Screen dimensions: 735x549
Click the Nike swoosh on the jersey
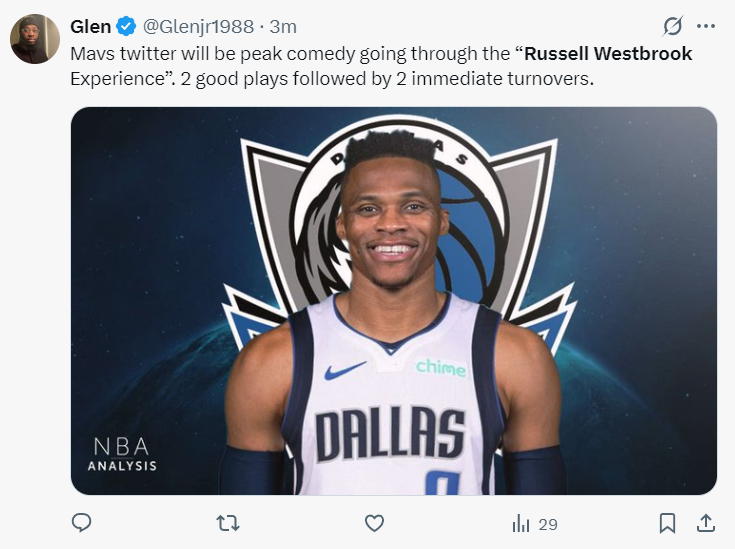(x=345, y=371)
